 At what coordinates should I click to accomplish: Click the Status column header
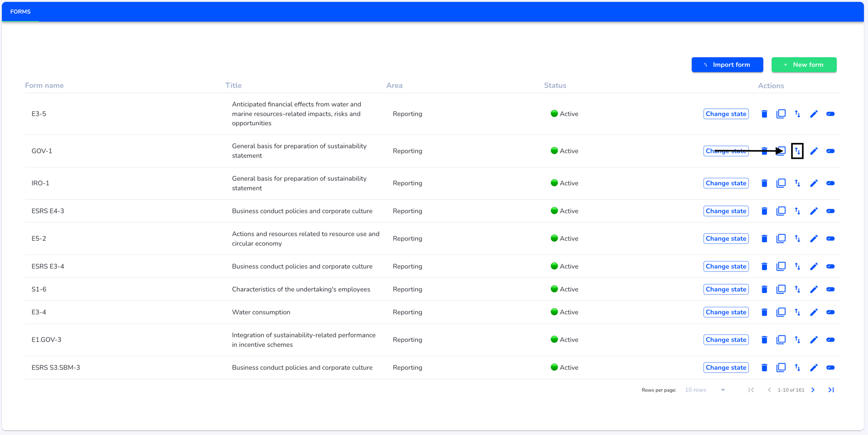(555, 85)
